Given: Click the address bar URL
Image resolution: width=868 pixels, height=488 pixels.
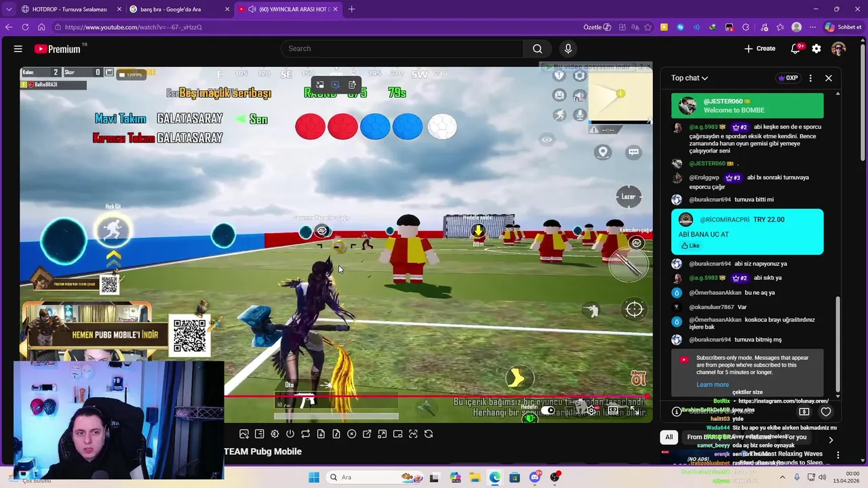Looking at the screenshot, I should [134, 27].
